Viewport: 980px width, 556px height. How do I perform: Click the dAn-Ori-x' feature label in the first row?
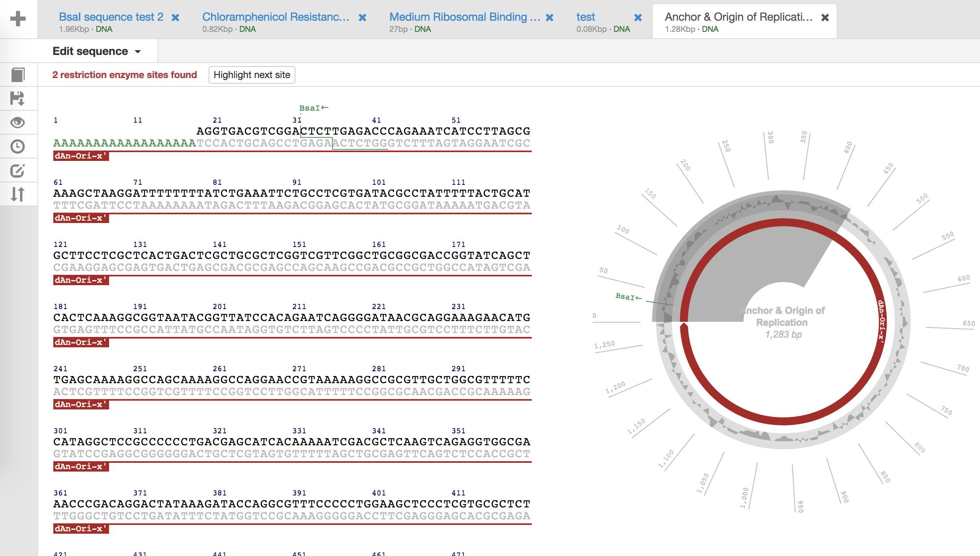[x=81, y=156]
